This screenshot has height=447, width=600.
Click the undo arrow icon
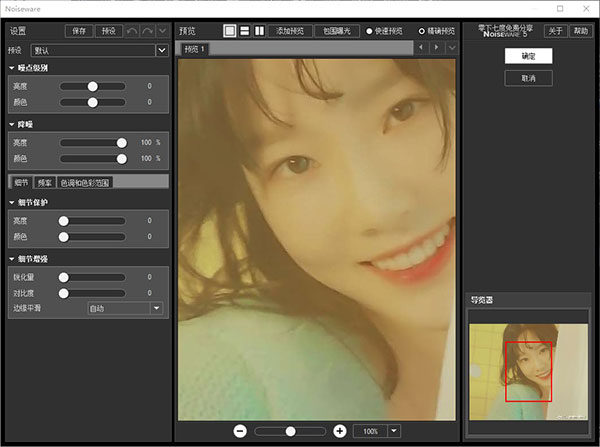(131, 31)
